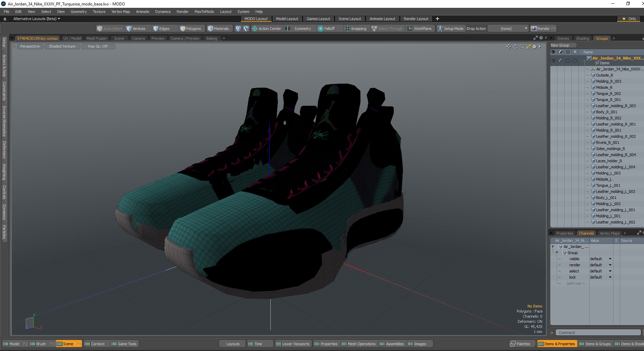Open the Alternative Layouts (Beta) dropdown
644x351 pixels.
37,19
